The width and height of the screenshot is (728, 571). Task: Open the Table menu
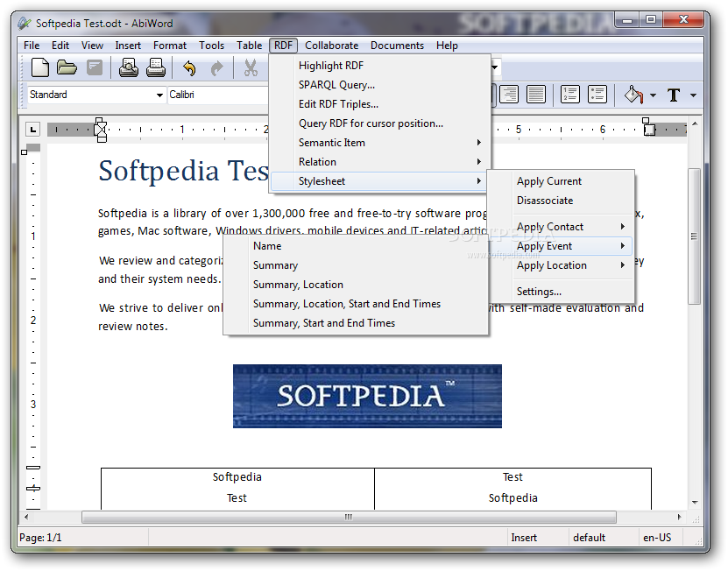250,46
